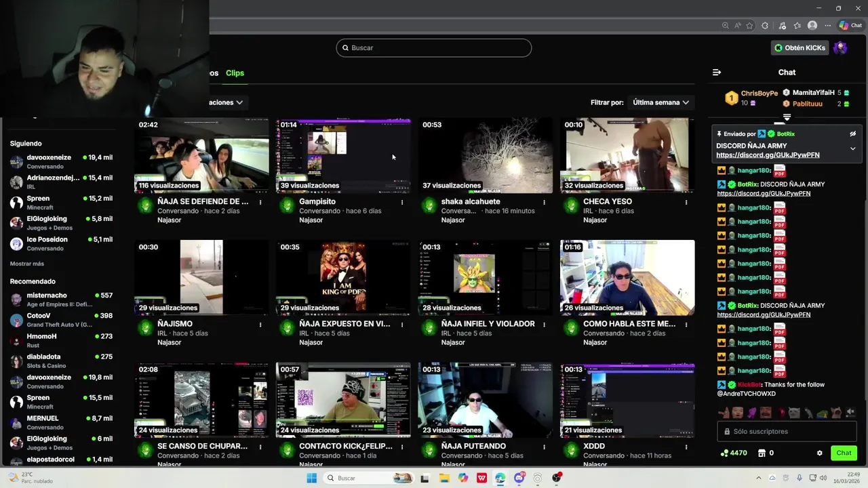Add page to favorites star icon
The width and height of the screenshot is (868, 488).
(749, 26)
